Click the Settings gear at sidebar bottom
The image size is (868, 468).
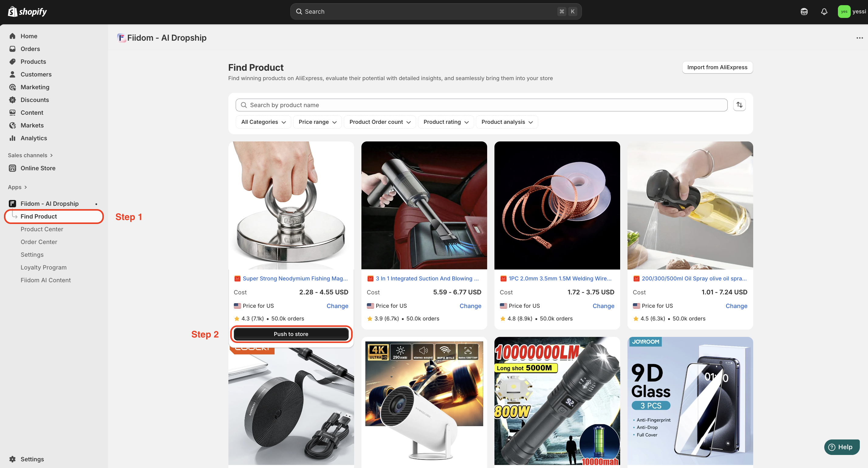tap(12, 459)
